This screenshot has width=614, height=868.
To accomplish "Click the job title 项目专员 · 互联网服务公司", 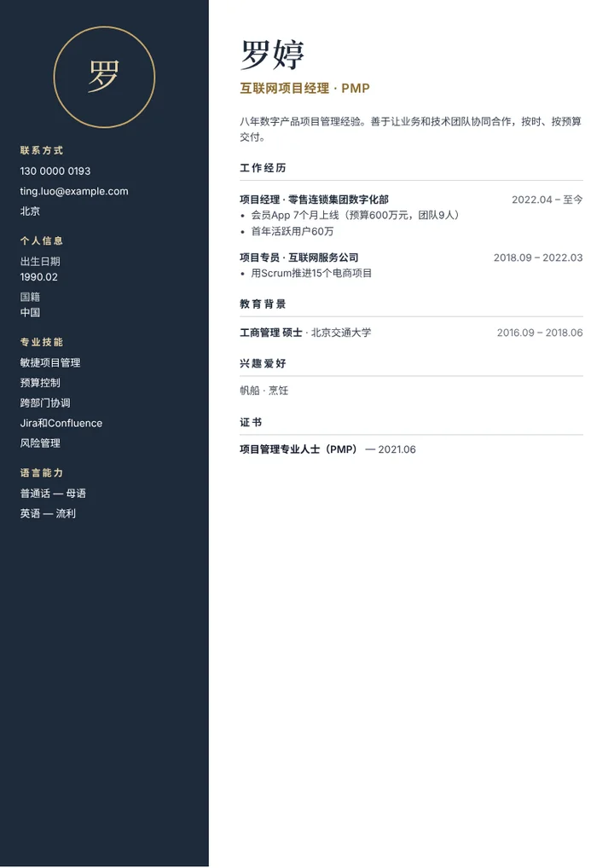I will click(299, 258).
